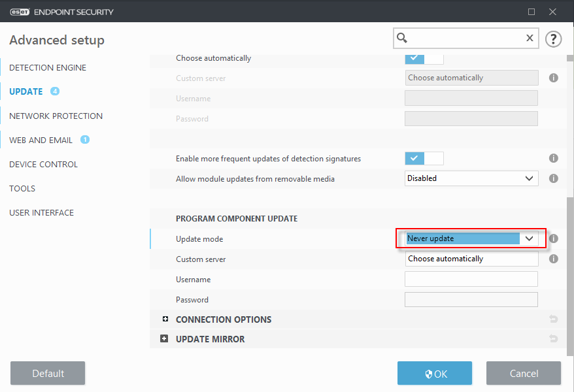This screenshot has width=574, height=392.
Task: Click info icon for frequent signature updates
Action: click(x=553, y=158)
